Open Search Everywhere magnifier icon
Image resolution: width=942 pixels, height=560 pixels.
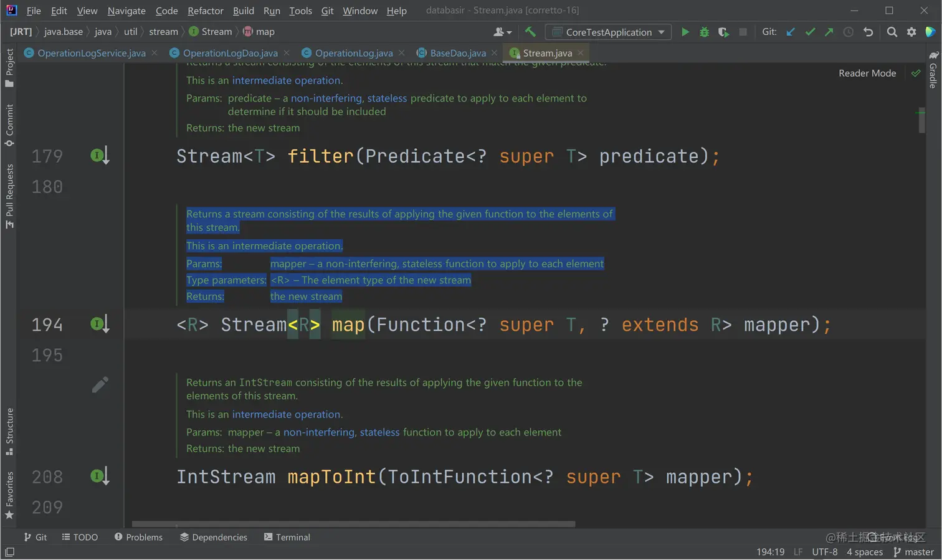[x=892, y=32]
